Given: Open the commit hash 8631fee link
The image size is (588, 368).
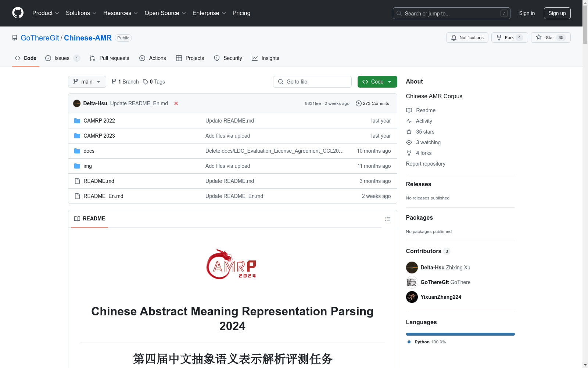Looking at the screenshot, I should [x=313, y=103].
